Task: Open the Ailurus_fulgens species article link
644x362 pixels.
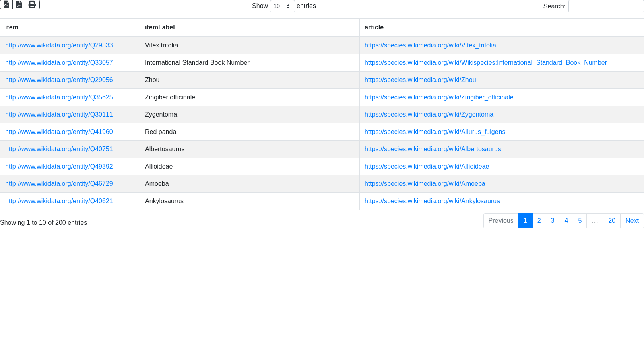Action: tap(435, 132)
